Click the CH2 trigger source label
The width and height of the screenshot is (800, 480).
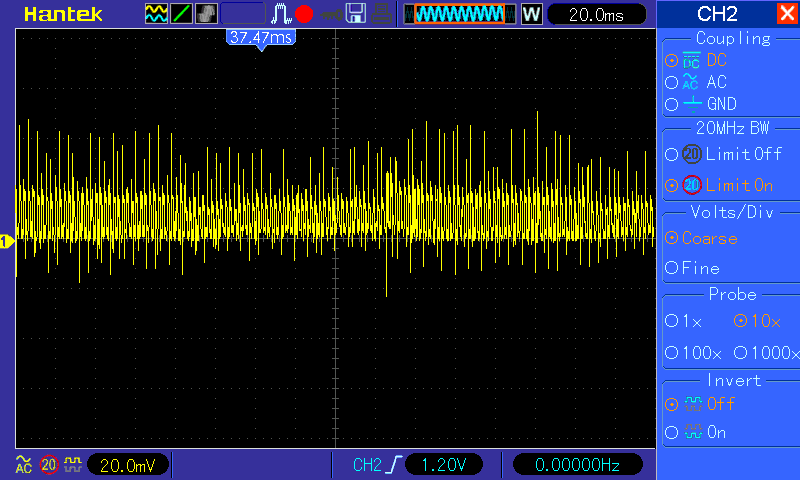tap(367, 465)
